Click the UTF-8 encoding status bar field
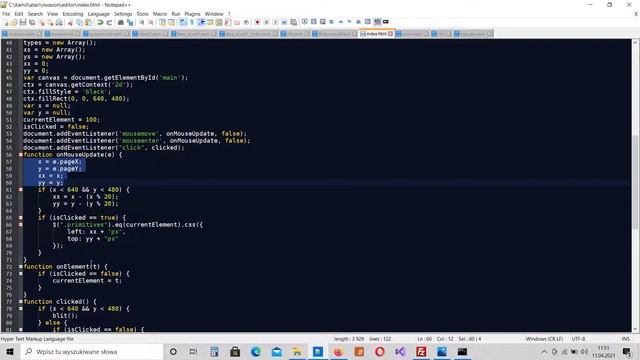This screenshot has height=360, width=640. 578,339
